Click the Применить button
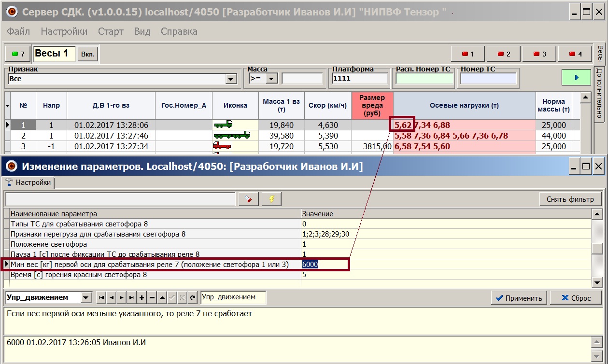The width and height of the screenshot is (608, 364). click(519, 298)
